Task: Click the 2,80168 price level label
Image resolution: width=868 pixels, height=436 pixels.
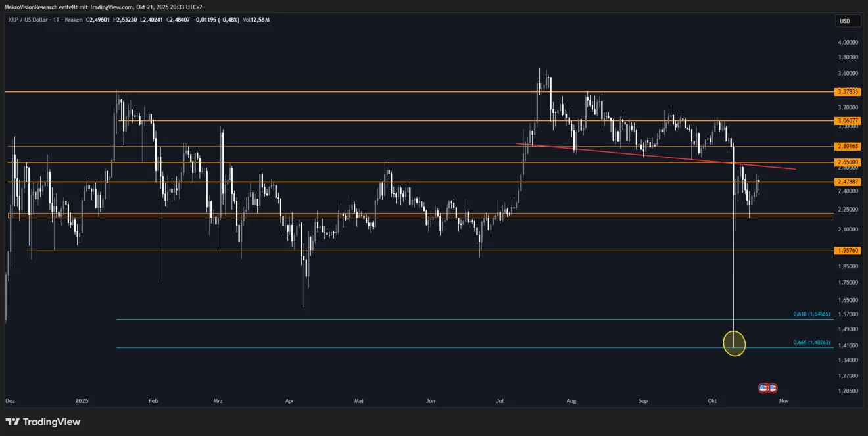Action: click(847, 146)
